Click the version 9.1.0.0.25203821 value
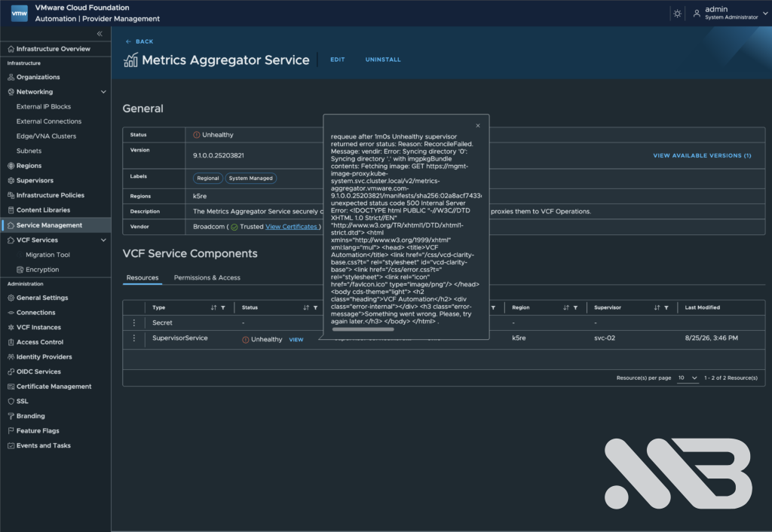 (x=218, y=155)
